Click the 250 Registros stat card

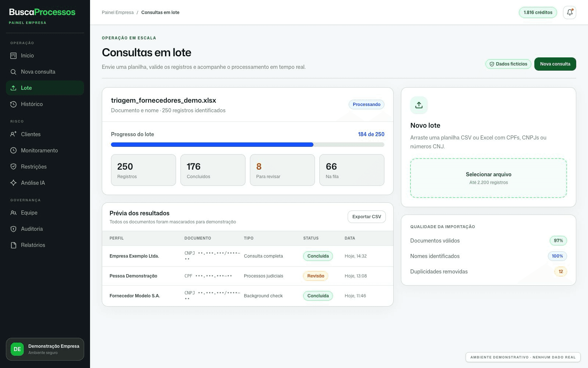point(143,170)
